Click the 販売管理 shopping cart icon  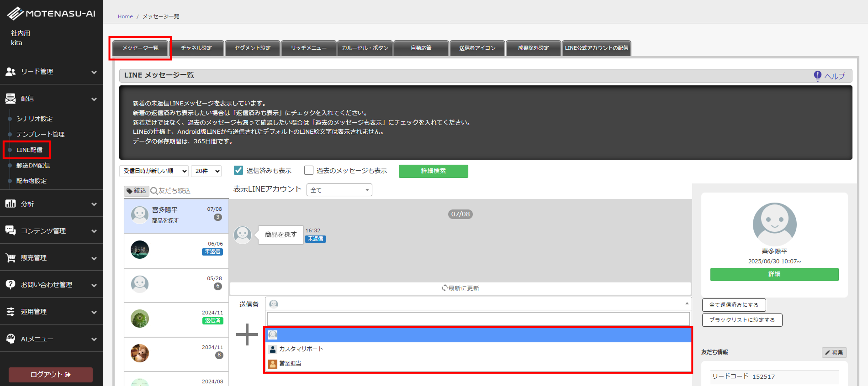coord(10,258)
